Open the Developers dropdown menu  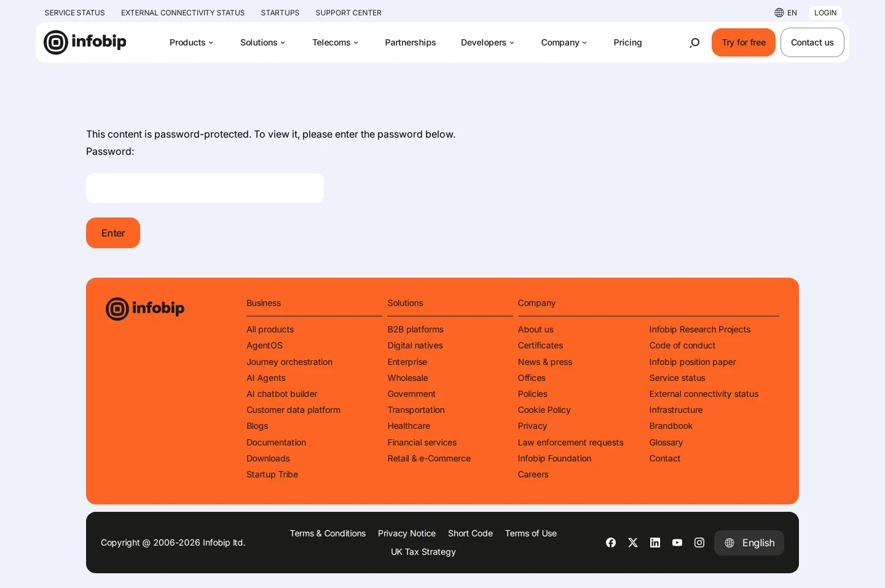point(487,42)
